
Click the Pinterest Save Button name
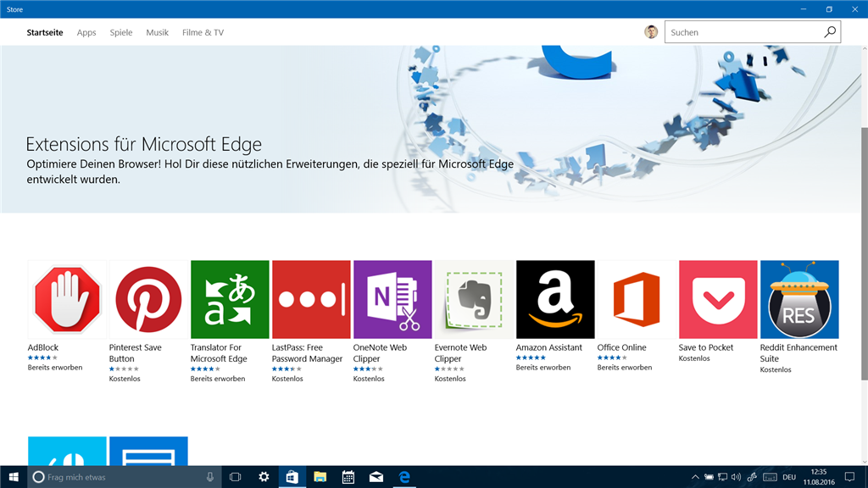click(x=135, y=353)
